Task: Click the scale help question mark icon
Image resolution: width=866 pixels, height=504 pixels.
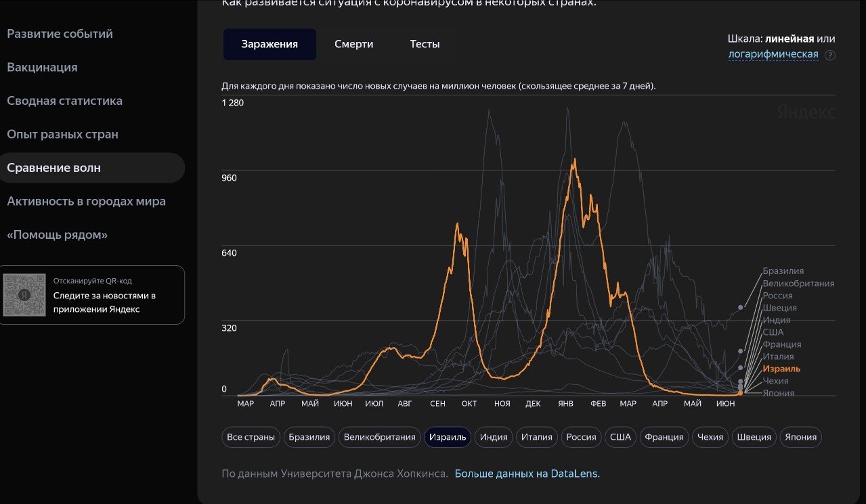Action: coord(830,55)
